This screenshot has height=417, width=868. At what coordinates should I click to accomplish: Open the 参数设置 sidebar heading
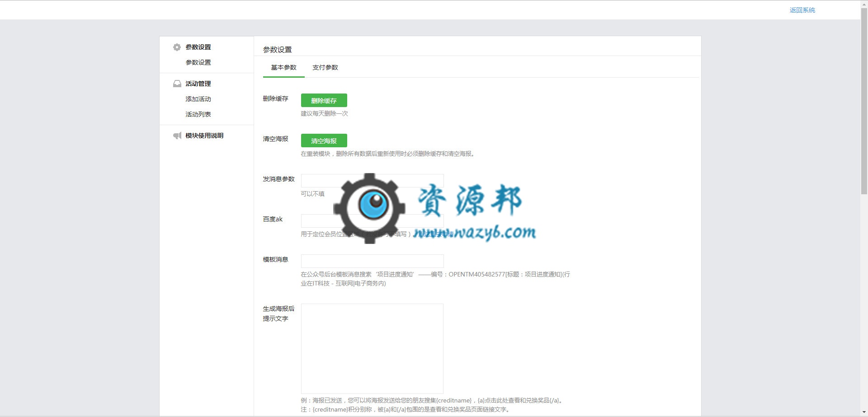click(x=198, y=47)
